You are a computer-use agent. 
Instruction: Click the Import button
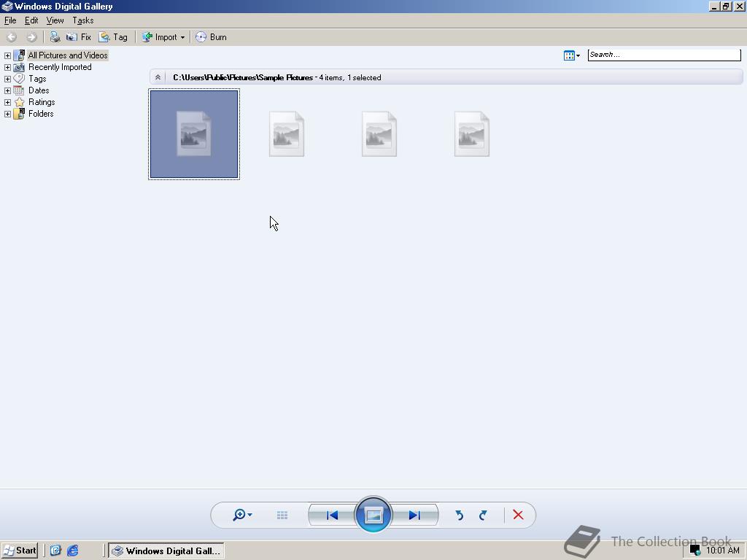(x=160, y=37)
